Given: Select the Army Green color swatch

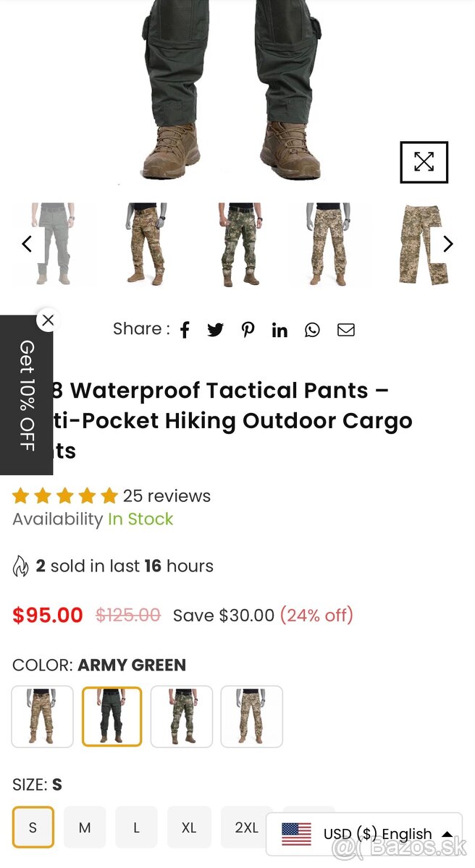Looking at the screenshot, I should coord(112,716).
